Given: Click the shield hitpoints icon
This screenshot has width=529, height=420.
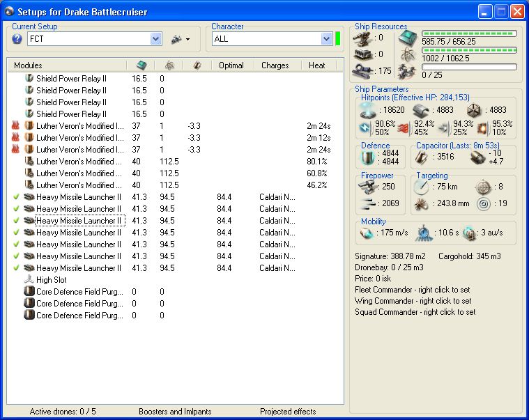Looking at the screenshot, I should tap(367, 109).
